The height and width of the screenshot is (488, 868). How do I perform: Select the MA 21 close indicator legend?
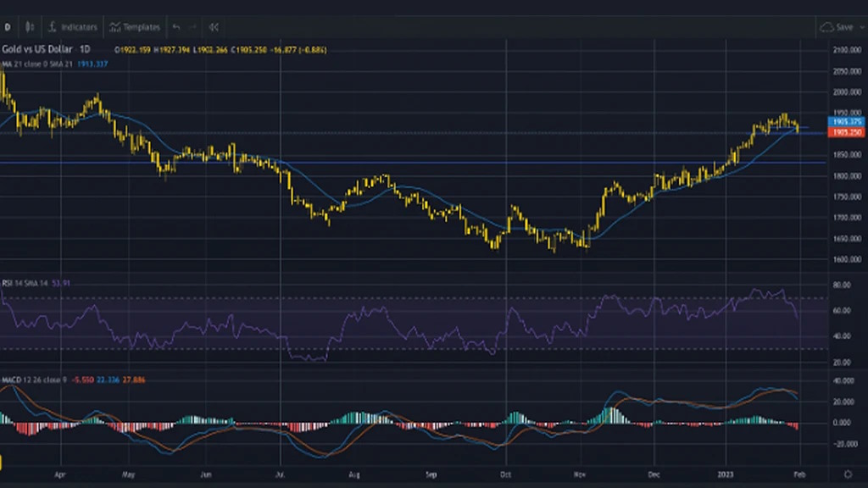coord(37,64)
